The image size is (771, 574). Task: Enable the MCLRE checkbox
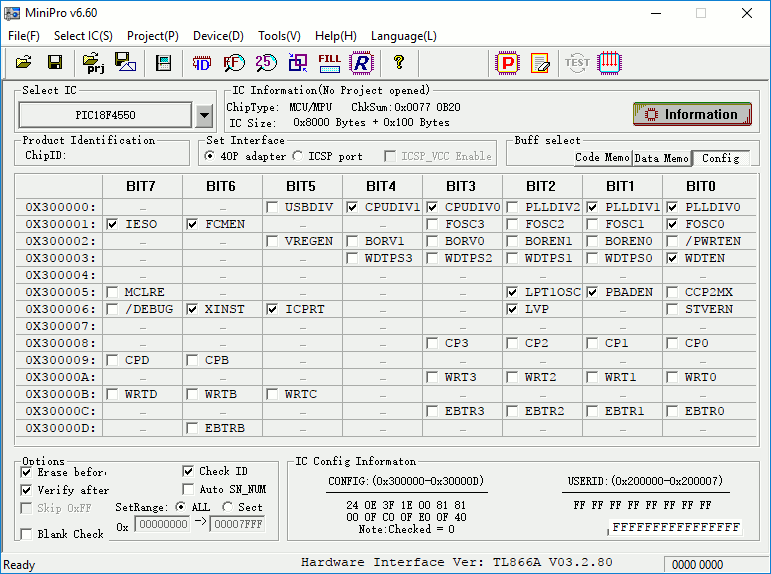(112, 292)
